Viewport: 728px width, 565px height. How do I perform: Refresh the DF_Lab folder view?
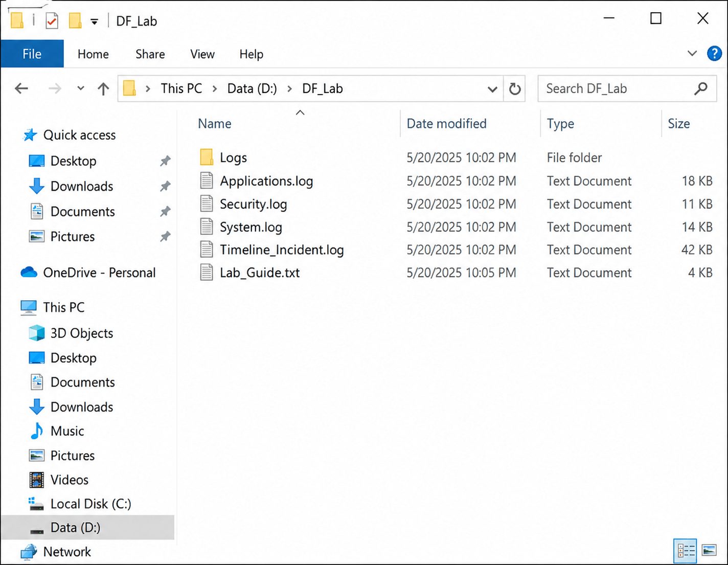(515, 88)
